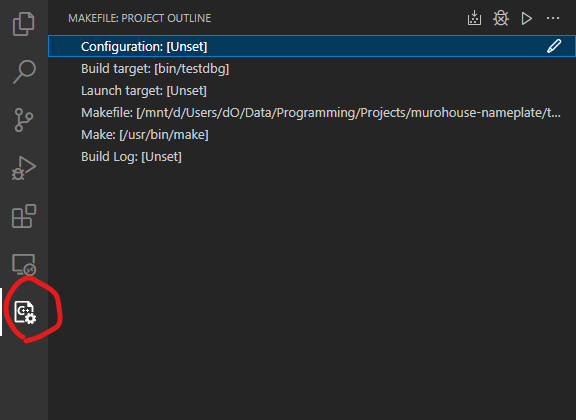The width and height of the screenshot is (576, 420).
Task: Select the Makefile path entry
Action: [x=321, y=112]
